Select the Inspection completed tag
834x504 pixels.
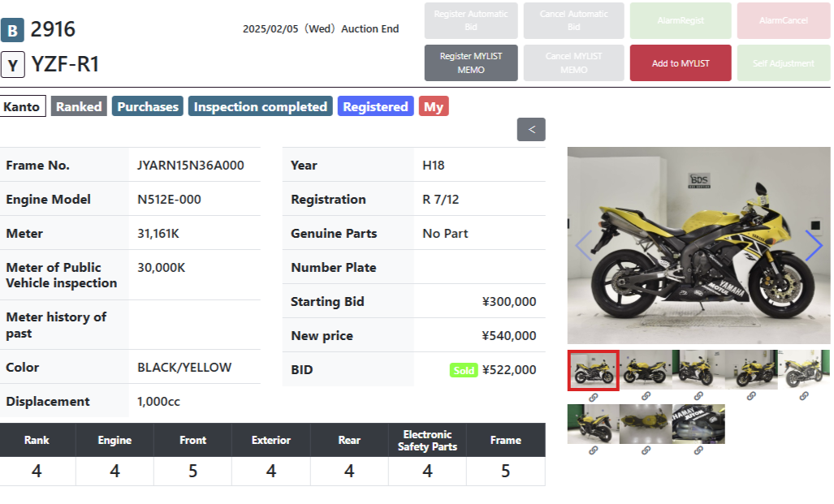click(x=260, y=107)
